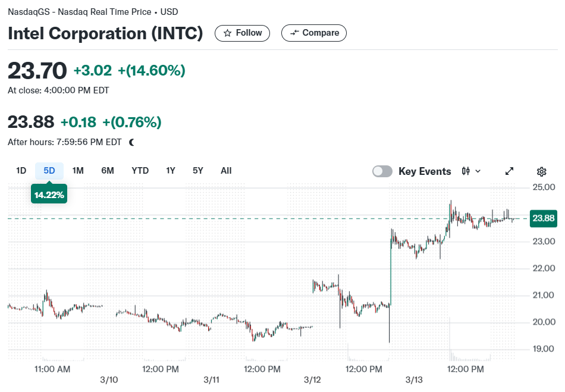Image resolution: width=565 pixels, height=392 pixels.
Task: Click the 23.00 price axis label
Action: point(544,241)
